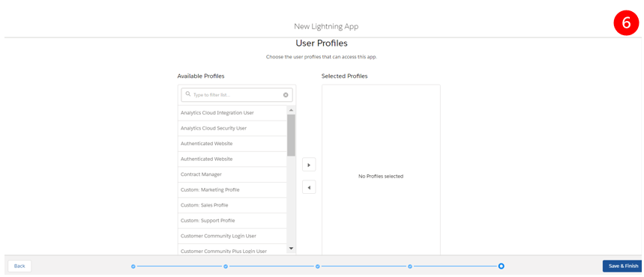Clear the filter list with the X icon
Image resolution: width=644 pixels, height=277 pixels.
(286, 95)
